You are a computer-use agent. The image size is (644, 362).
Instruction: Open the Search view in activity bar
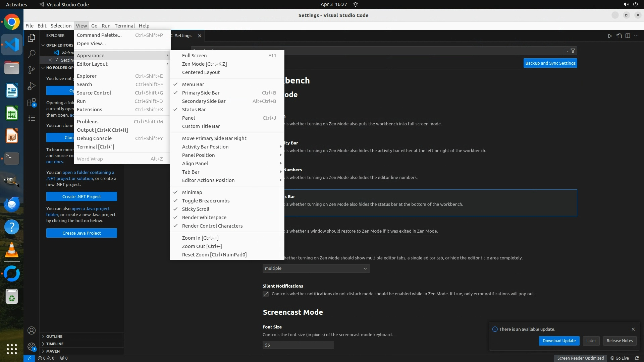pos(32,54)
